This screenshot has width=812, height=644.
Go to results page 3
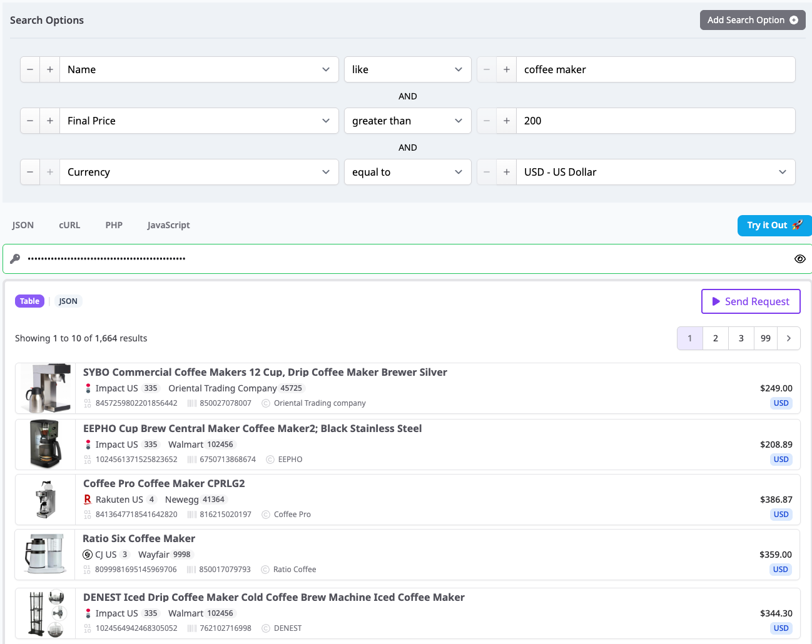tap(741, 338)
